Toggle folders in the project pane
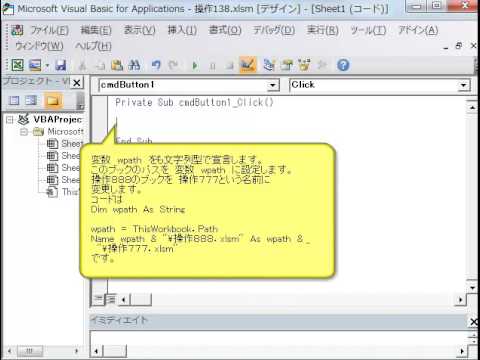This screenshot has height=360, width=480. (x=53, y=100)
